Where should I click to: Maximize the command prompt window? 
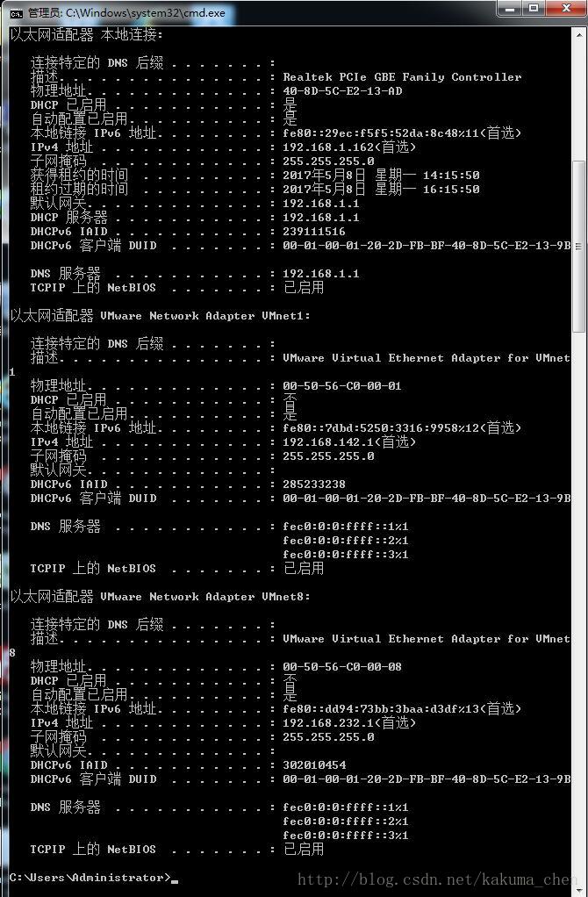[533, 8]
